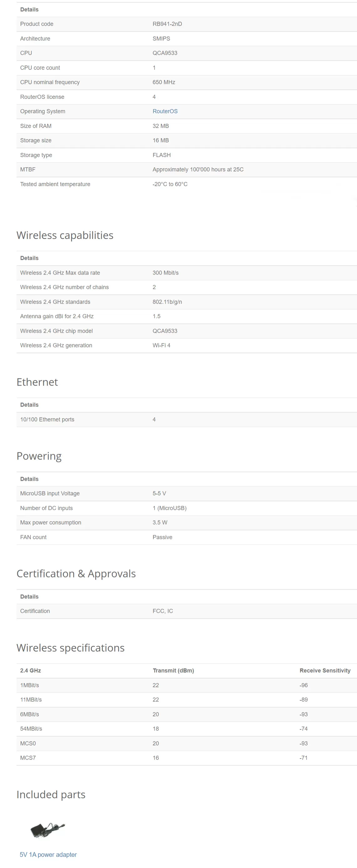Click the 'Receive Sensitivity' column header

coord(325,671)
